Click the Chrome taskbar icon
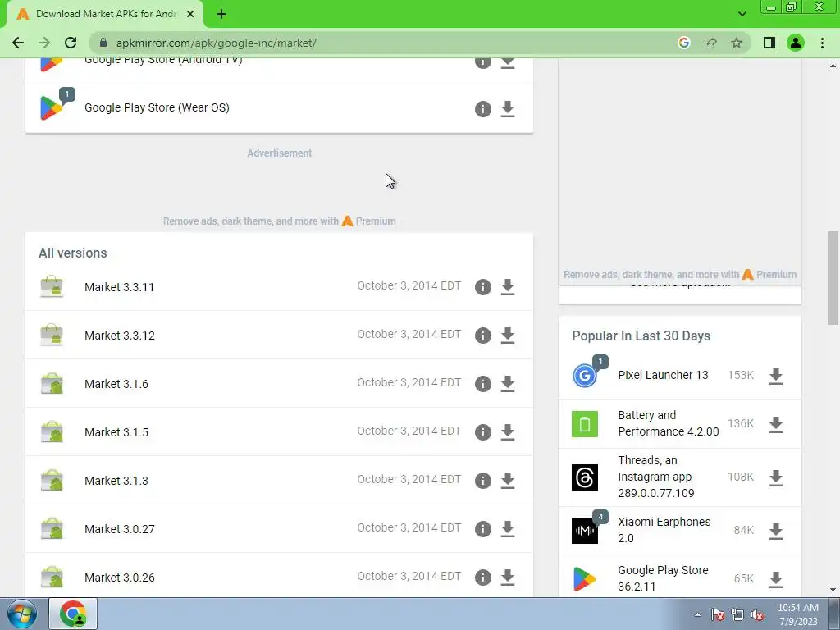 [x=73, y=614]
